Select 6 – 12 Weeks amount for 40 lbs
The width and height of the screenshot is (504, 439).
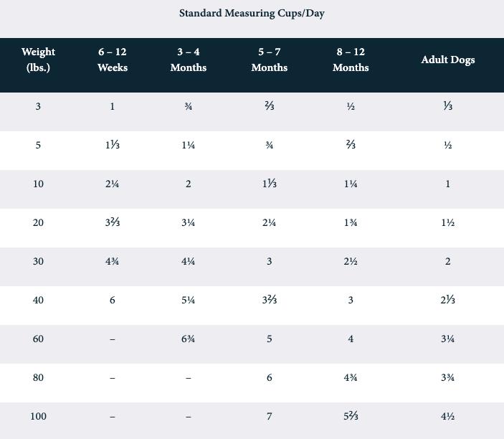(113, 300)
